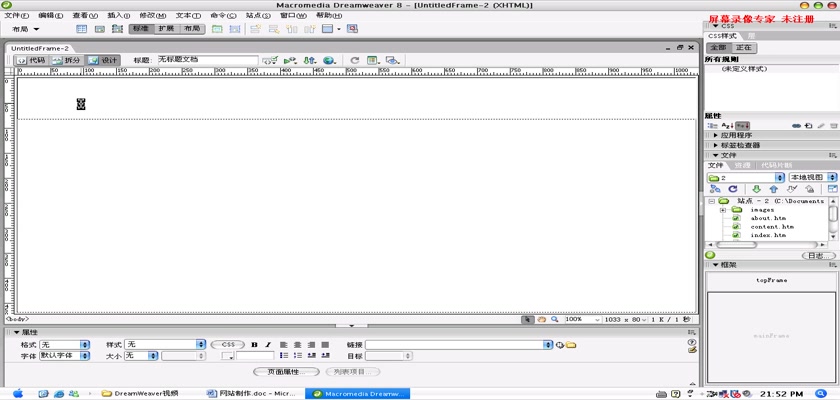This screenshot has width=840, height=400.
Task: Switch to the 代码片断 tab
Action: tap(776, 165)
